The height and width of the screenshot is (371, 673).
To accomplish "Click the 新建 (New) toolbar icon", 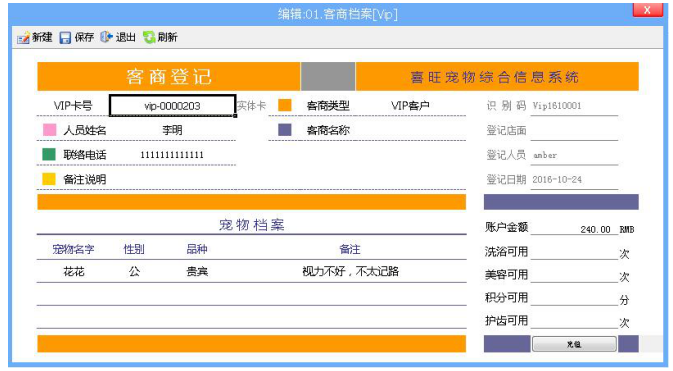I will 23,38.
